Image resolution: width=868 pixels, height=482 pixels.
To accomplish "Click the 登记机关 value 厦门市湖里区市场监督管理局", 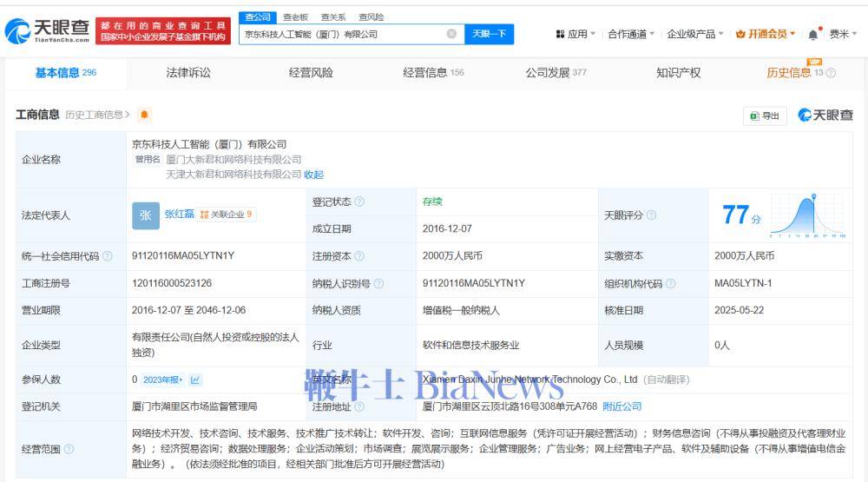I will [x=194, y=406].
